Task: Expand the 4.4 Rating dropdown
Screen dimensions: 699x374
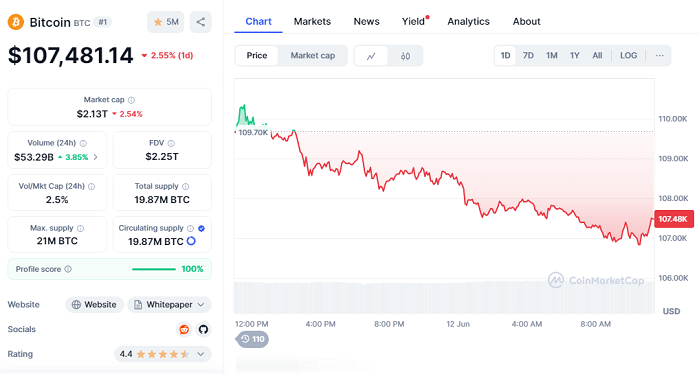Action: tap(163, 354)
